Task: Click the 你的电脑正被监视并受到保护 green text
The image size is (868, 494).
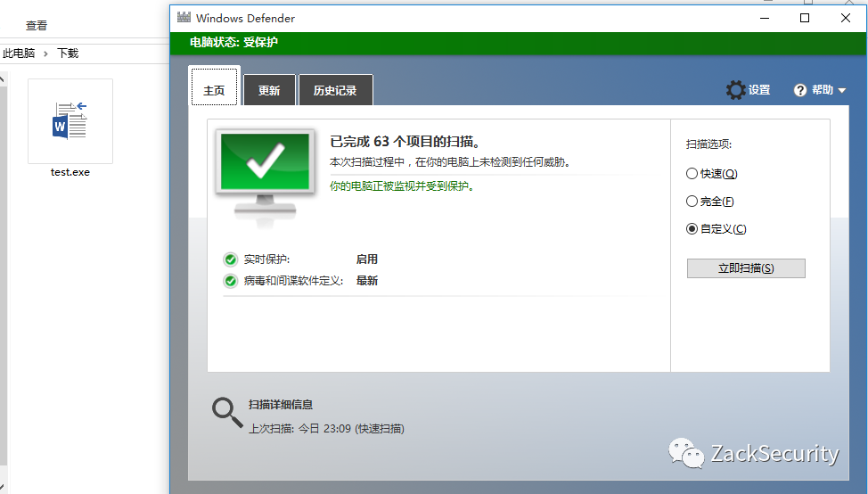Action: coord(403,186)
